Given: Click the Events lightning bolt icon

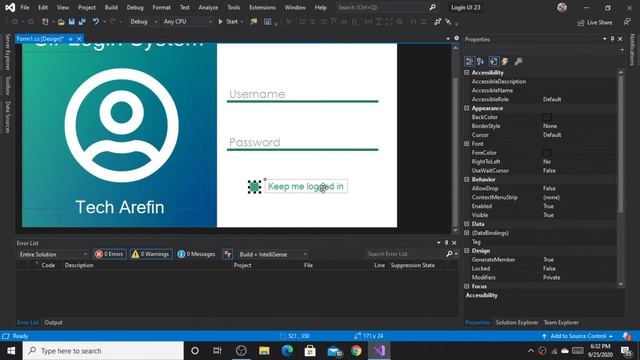Looking at the screenshot, I should tap(505, 62).
